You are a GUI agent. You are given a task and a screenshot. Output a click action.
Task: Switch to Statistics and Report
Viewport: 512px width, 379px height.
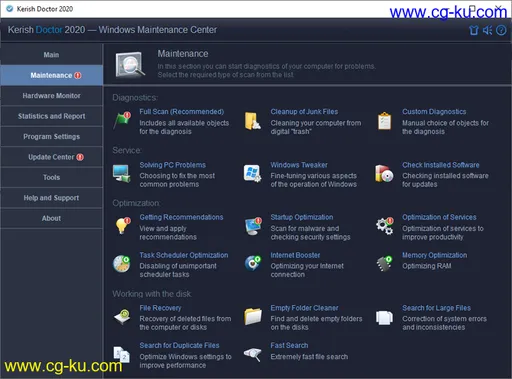[51, 116]
